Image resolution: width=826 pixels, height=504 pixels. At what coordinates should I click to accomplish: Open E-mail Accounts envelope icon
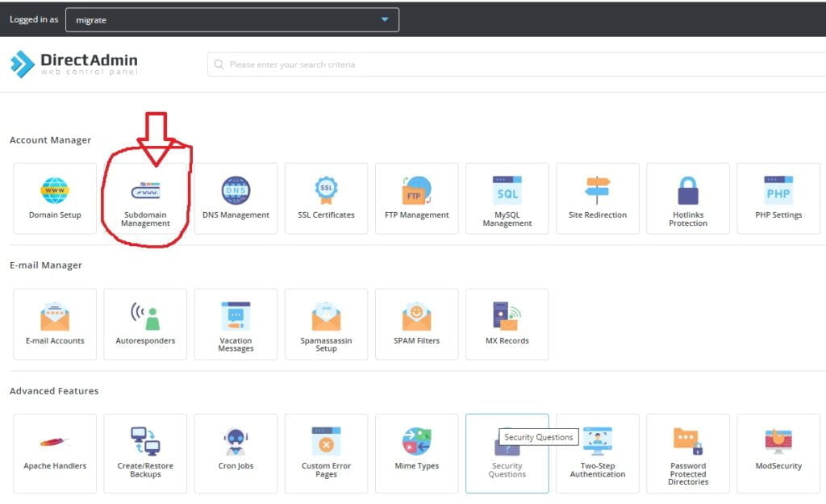click(55, 316)
